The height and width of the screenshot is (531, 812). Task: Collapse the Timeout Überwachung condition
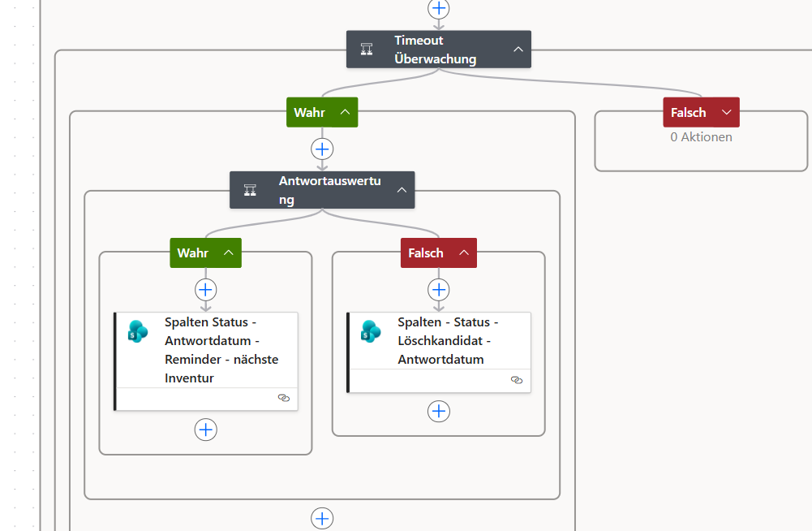pos(518,50)
